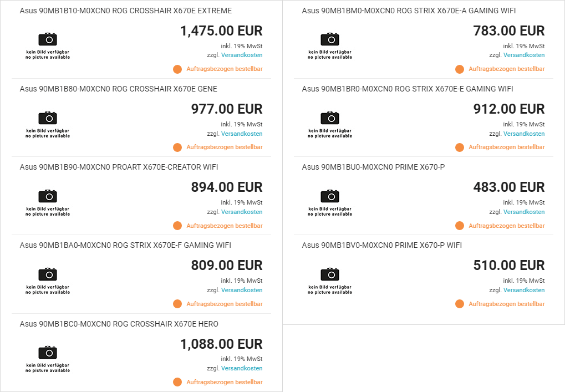
Task: Click the 912.00 EUR price text
Action: coord(509,109)
